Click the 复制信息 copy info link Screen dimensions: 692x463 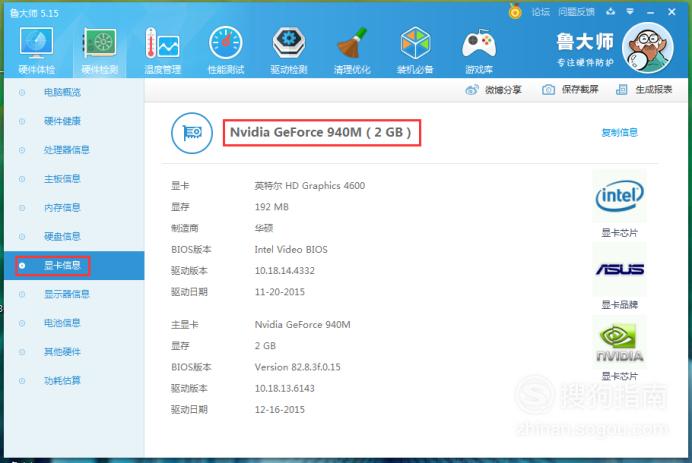pos(619,132)
